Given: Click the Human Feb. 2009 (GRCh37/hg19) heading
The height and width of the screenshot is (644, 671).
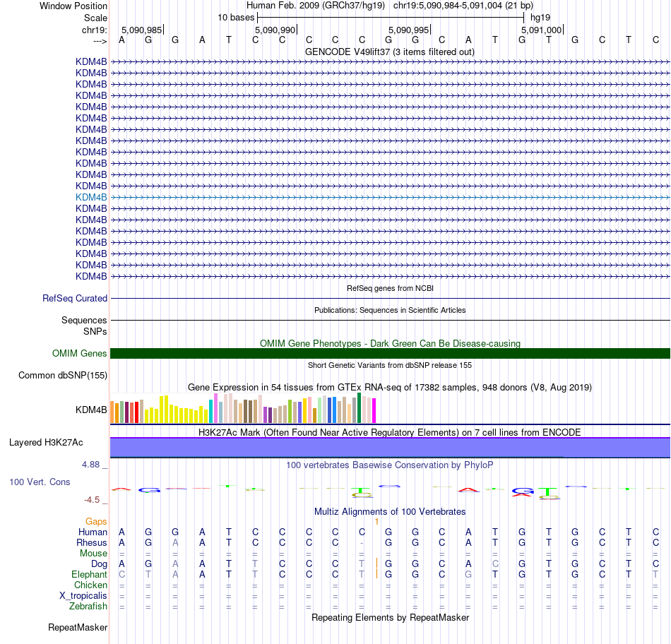Looking at the screenshot, I should pos(316,6).
